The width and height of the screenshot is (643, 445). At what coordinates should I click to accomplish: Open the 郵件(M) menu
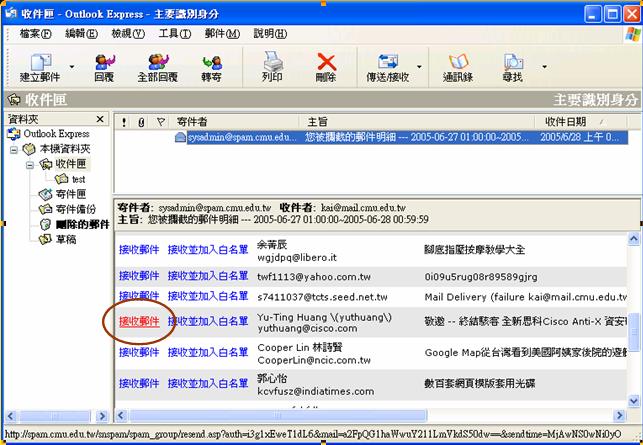point(222,34)
